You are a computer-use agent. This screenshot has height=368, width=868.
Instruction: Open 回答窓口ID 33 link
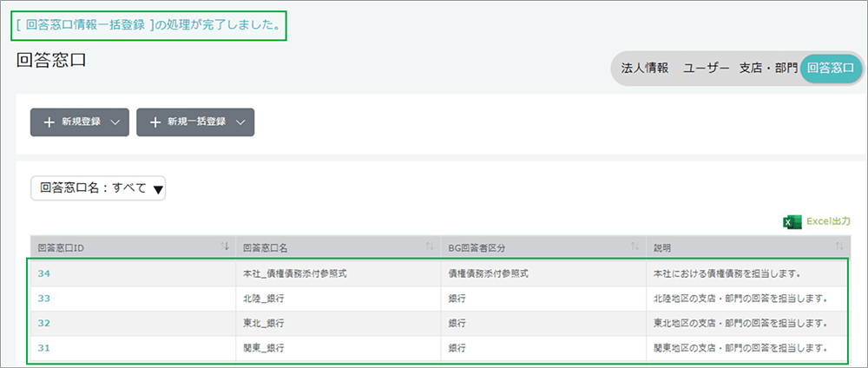(43, 299)
